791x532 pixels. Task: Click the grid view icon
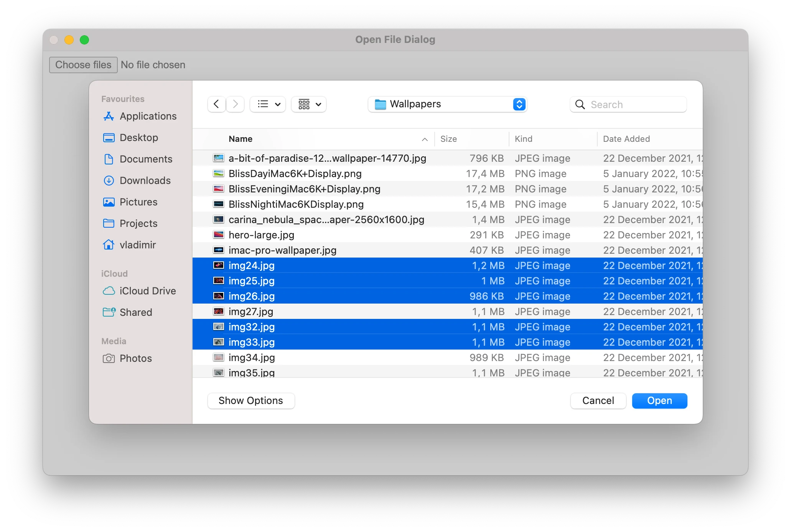click(x=304, y=104)
